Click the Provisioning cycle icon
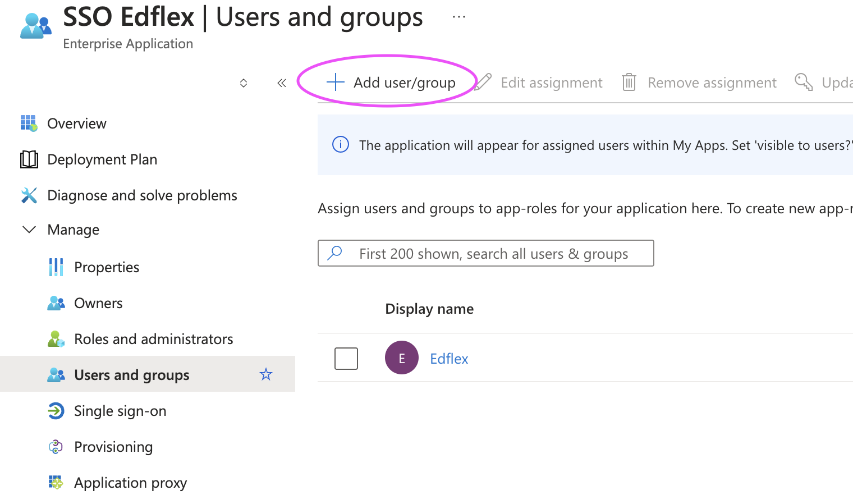The height and width of the screenshot is (504, 853). point(56,447)
